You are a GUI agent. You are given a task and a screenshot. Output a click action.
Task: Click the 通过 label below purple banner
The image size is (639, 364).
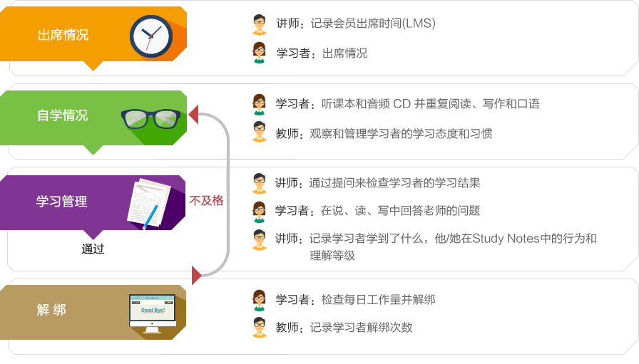[93, 249]
